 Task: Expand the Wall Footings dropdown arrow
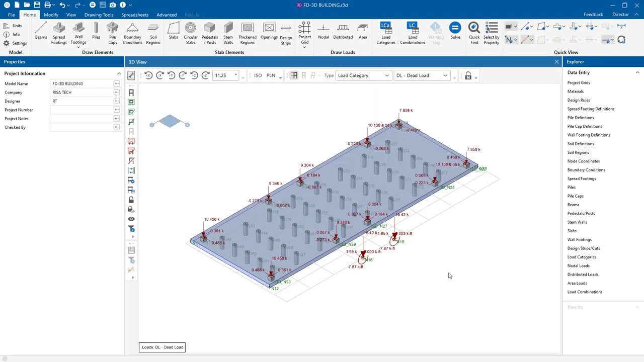click(x=78, y=47)
